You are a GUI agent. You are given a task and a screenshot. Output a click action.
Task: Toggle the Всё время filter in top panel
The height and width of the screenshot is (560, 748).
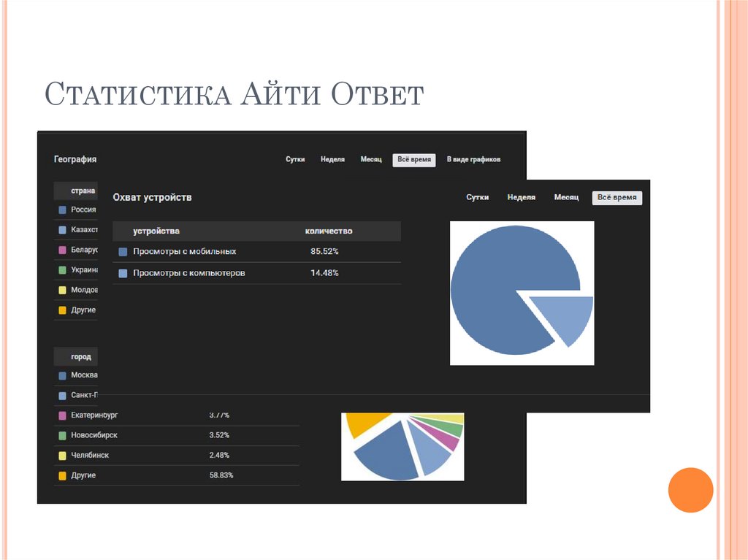(x=413, y=160)
